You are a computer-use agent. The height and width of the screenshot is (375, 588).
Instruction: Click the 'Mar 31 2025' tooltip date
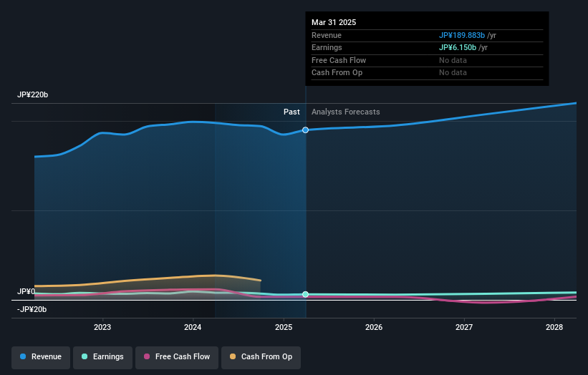(334, 22)
